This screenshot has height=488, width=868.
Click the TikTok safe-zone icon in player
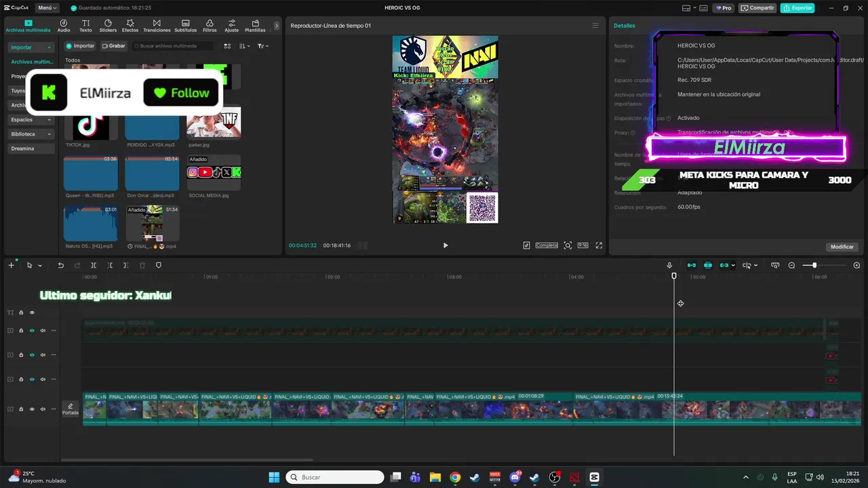pyautogui.click(x=526, y=245)
